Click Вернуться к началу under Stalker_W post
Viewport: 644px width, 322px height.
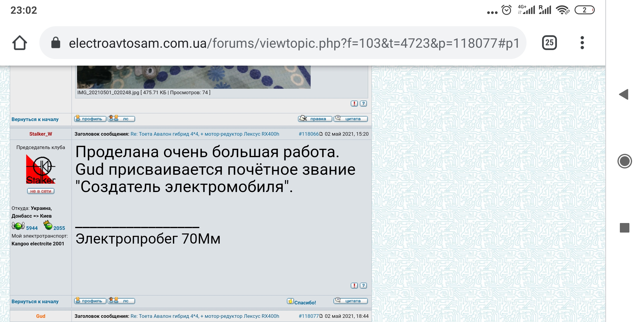35,301
